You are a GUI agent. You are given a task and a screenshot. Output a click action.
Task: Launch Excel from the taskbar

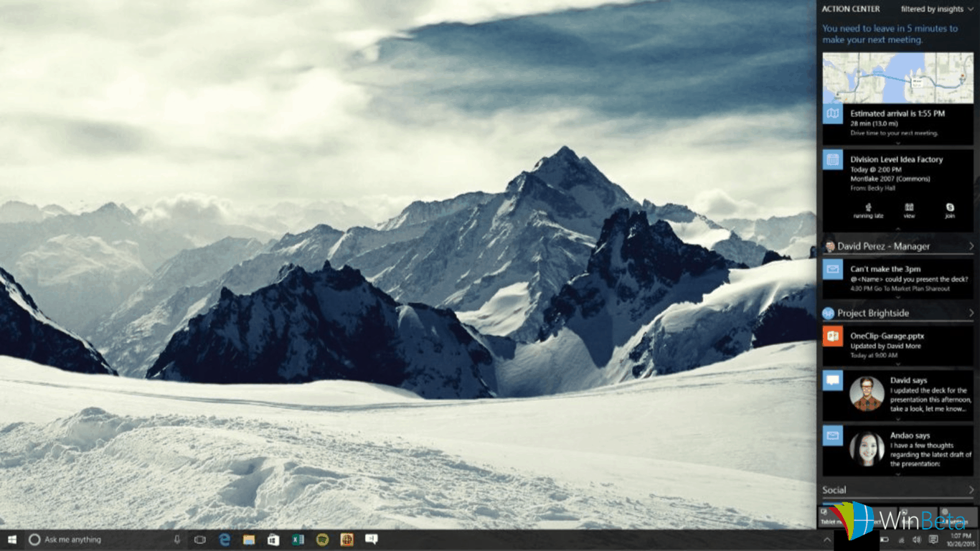(x=298, y=540)
